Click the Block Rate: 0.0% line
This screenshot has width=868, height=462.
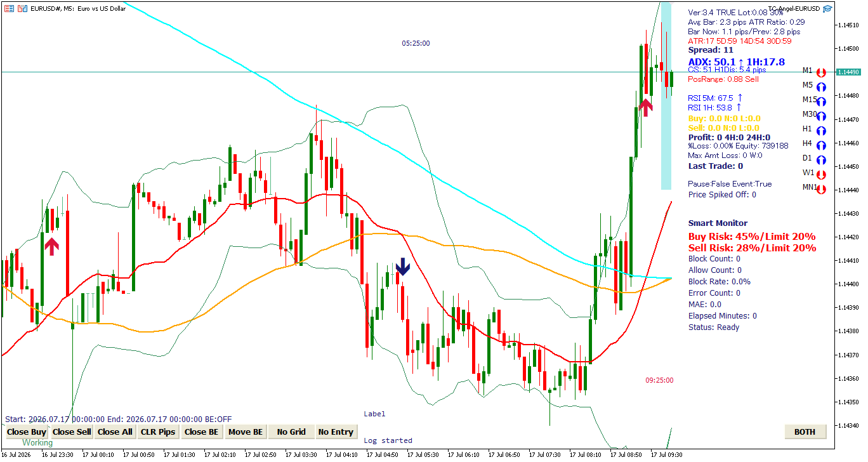[x=720, y=282]
